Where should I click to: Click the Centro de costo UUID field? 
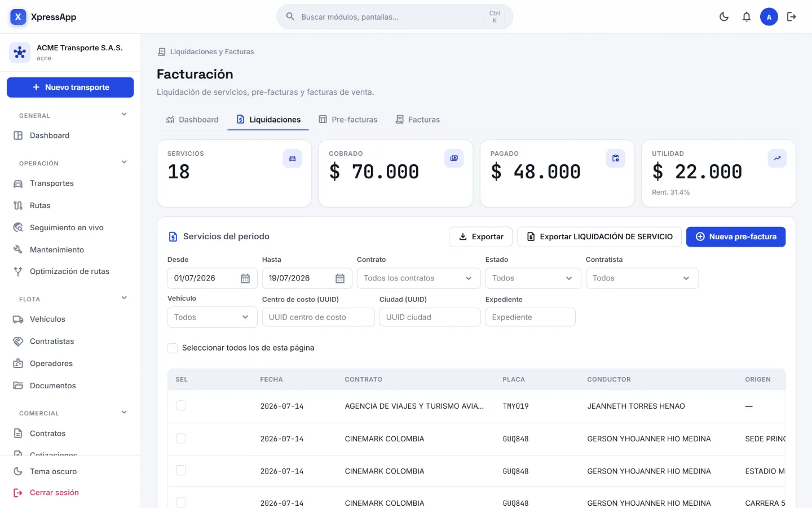pos(318,317)
